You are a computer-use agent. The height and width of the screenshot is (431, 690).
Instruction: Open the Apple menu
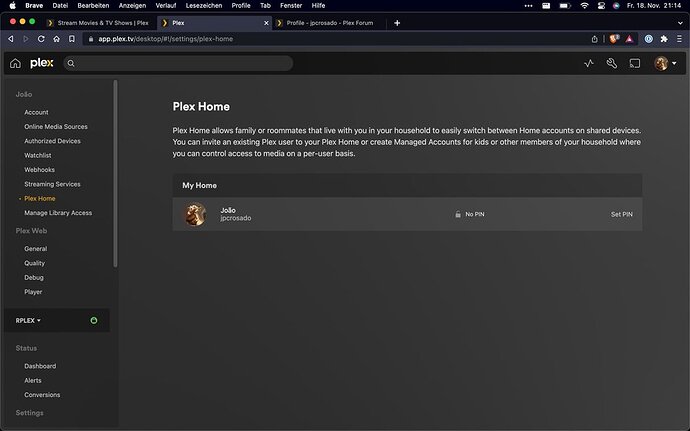click(12, 5)
